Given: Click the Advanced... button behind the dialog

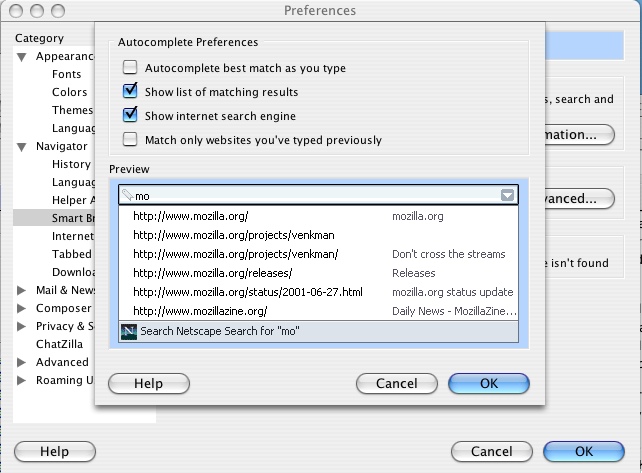Looking at the screenshot, I should point(580,199).
